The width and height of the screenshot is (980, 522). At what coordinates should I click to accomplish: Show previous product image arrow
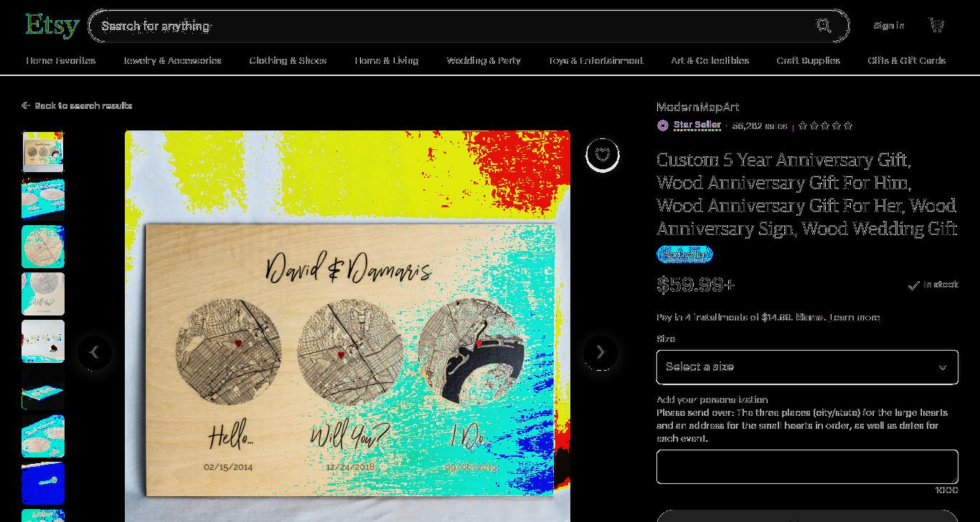95,353
